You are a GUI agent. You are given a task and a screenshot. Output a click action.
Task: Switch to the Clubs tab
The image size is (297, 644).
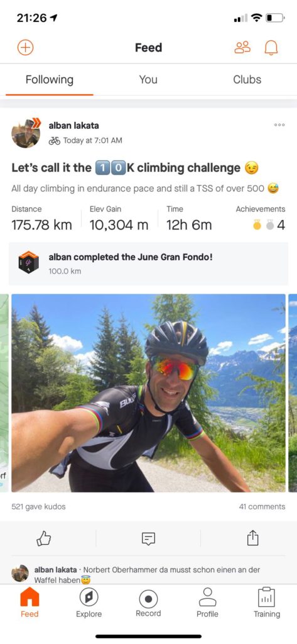point(247,80)
